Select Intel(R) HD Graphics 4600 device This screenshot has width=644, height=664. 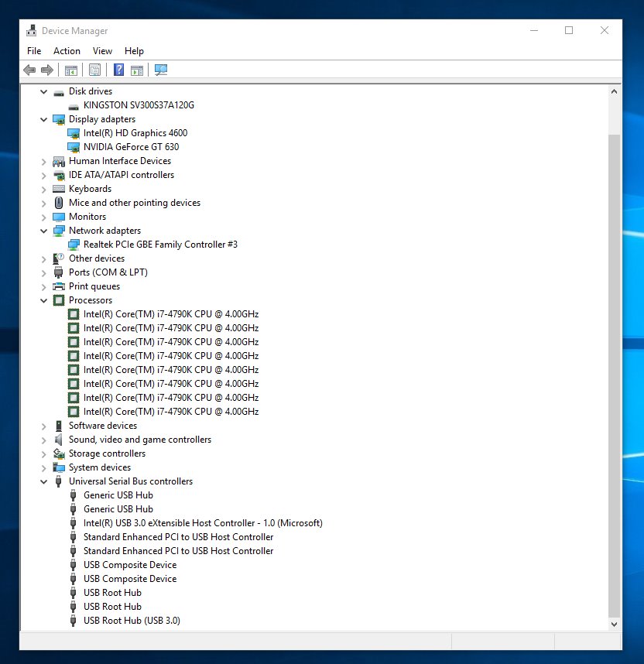[x=135, y=133]
